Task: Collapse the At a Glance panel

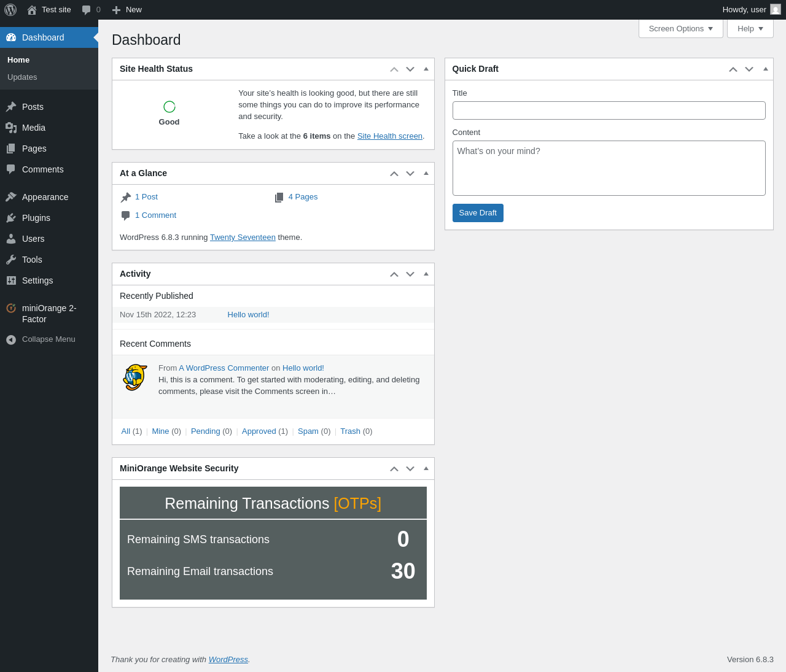Action: click(426, 173)
